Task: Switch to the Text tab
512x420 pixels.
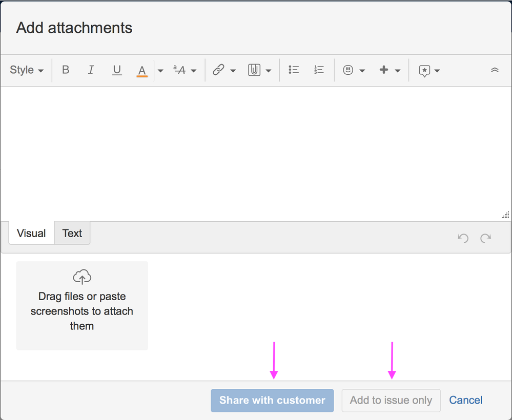Action: point(72,233)
